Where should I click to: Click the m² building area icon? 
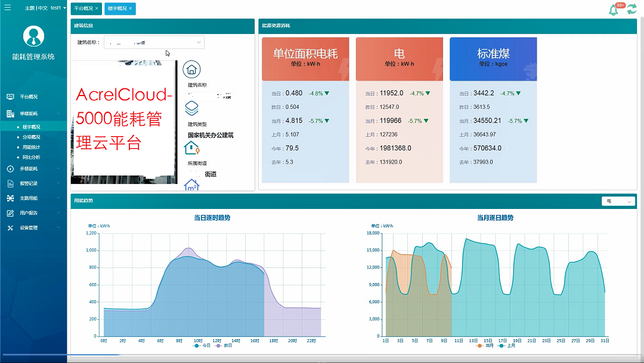coord(191,185)
